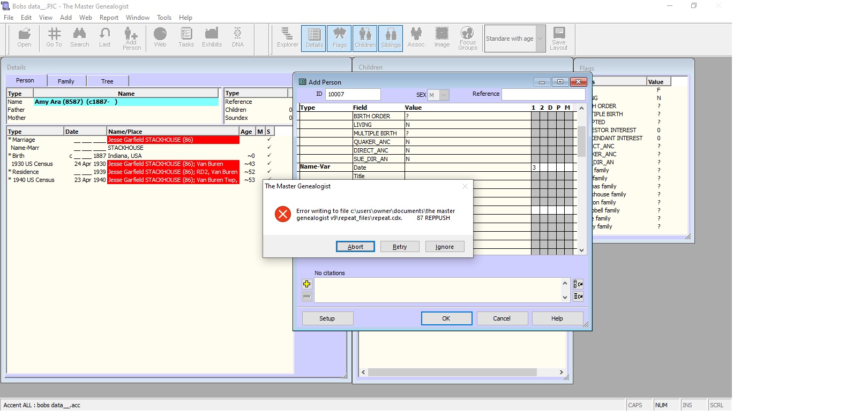The width and height of the screenshot is (868, 411).
Task: Click the Add Person toolbar icon
Action: (131, 39)
